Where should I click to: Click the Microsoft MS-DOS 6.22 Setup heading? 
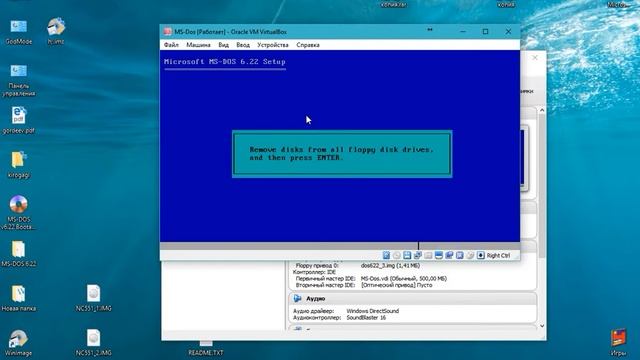(x=224, y=62)
